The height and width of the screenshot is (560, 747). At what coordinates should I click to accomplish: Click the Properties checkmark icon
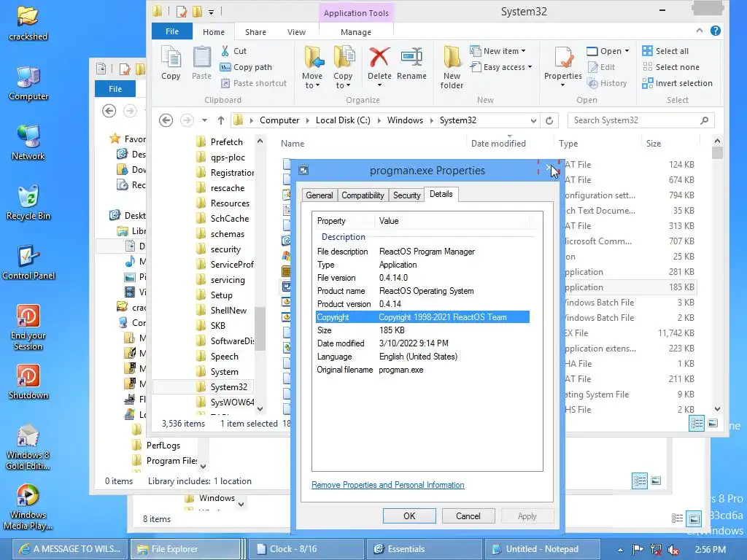(563, 58)
